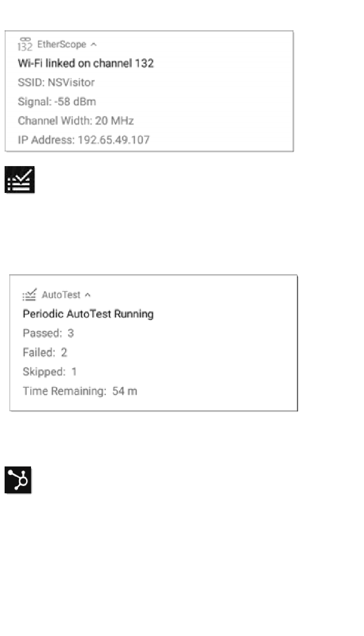Click the Passed: 3 result line
Image resolution: width=364 pixels, height=636 pixels.
point(48,333)
